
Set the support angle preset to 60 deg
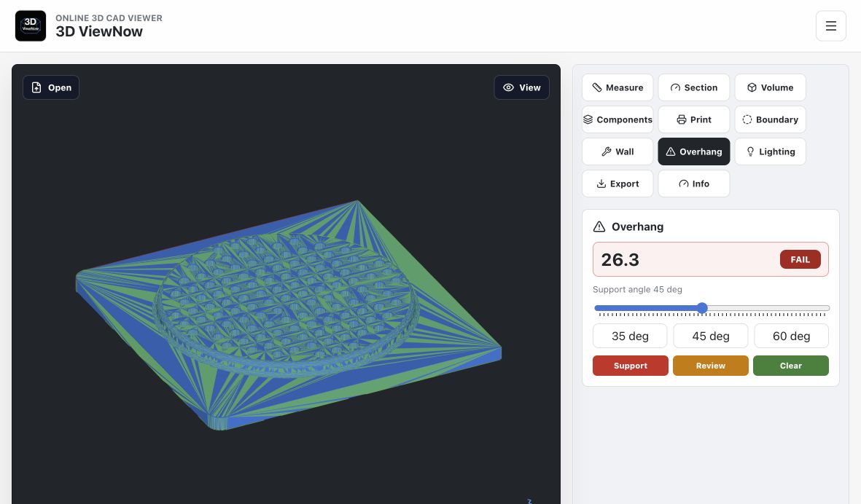791,336
